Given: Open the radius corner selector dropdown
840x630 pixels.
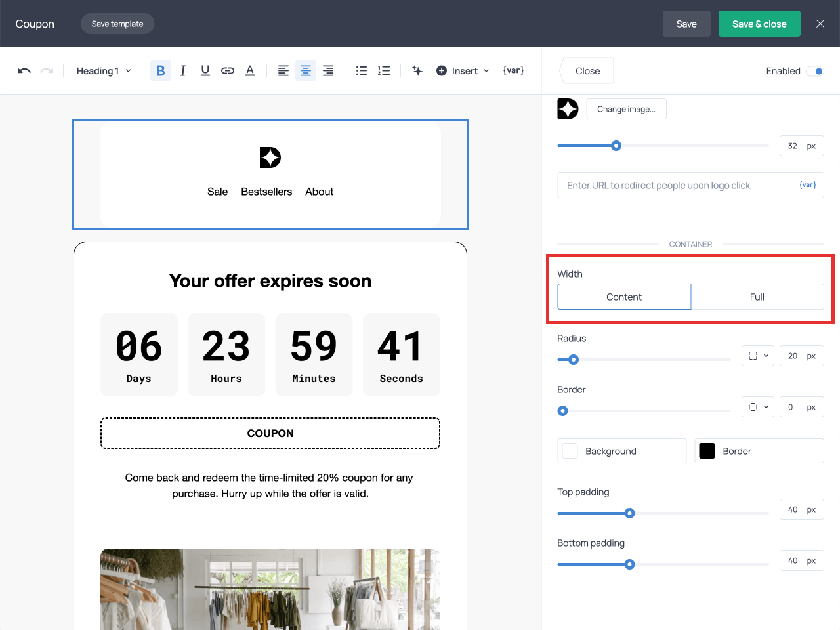Looking at the screenshot, I should (758, 356).
